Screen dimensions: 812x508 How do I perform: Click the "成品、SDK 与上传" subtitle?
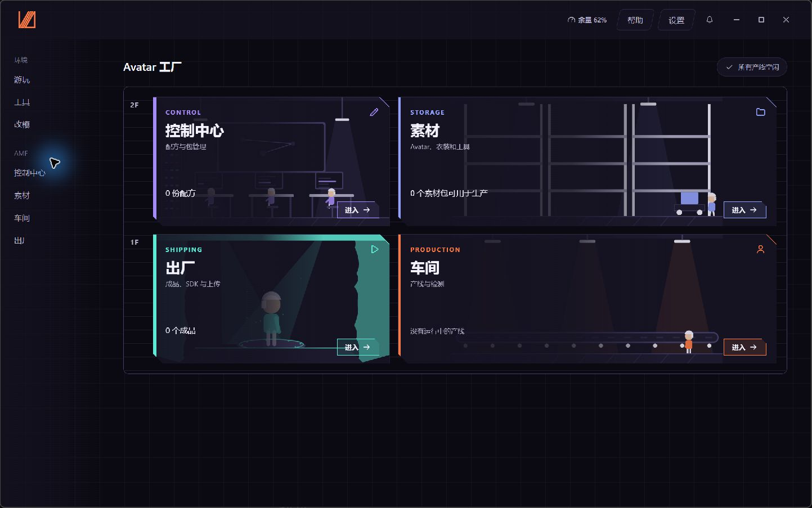pyautogui.click(x=192, y=284)
